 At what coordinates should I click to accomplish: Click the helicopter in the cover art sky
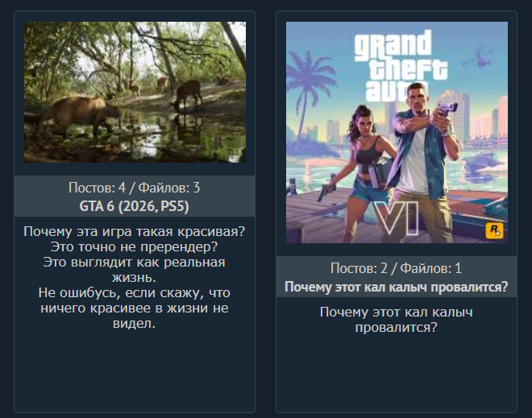tap(479, 58)
